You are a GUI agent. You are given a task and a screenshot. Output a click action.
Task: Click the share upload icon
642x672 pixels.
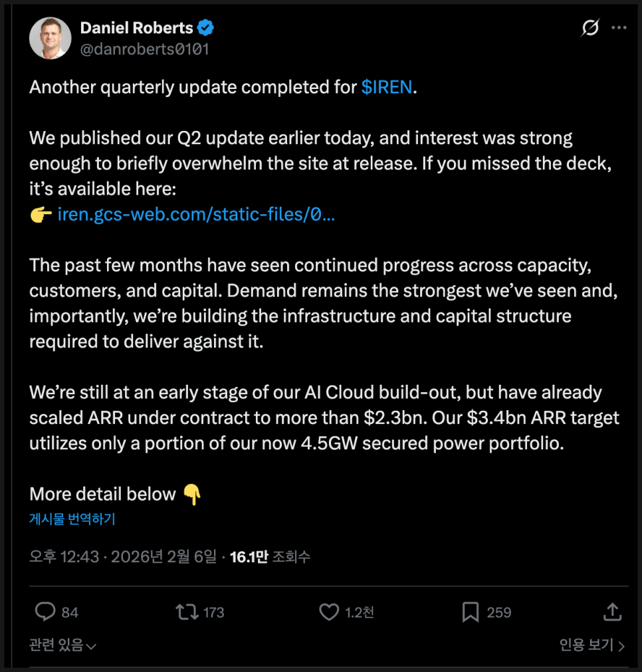point(613,612)
